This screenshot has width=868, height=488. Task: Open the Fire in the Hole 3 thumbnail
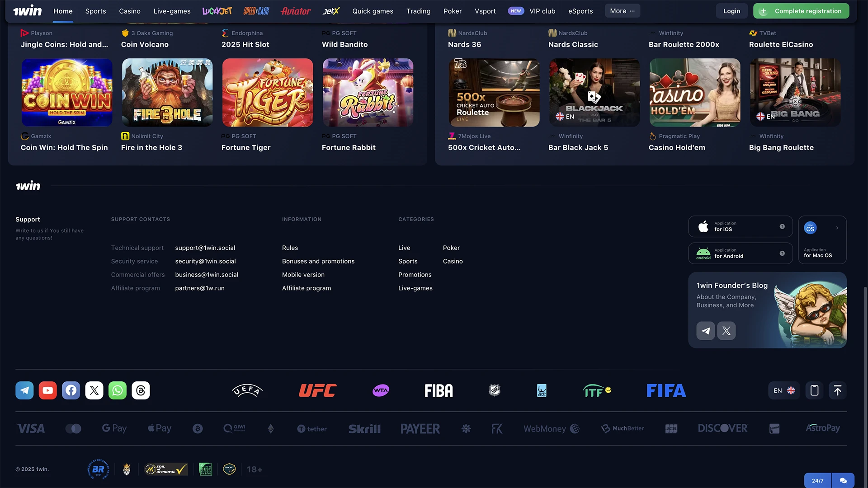coord(167,93)
